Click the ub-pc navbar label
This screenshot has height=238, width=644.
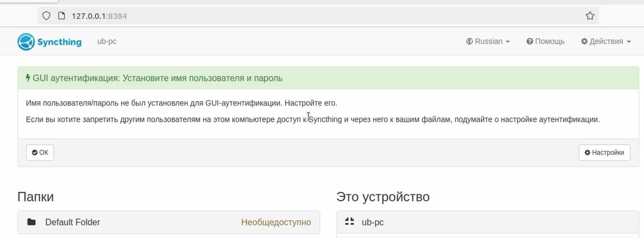[107, 41]
